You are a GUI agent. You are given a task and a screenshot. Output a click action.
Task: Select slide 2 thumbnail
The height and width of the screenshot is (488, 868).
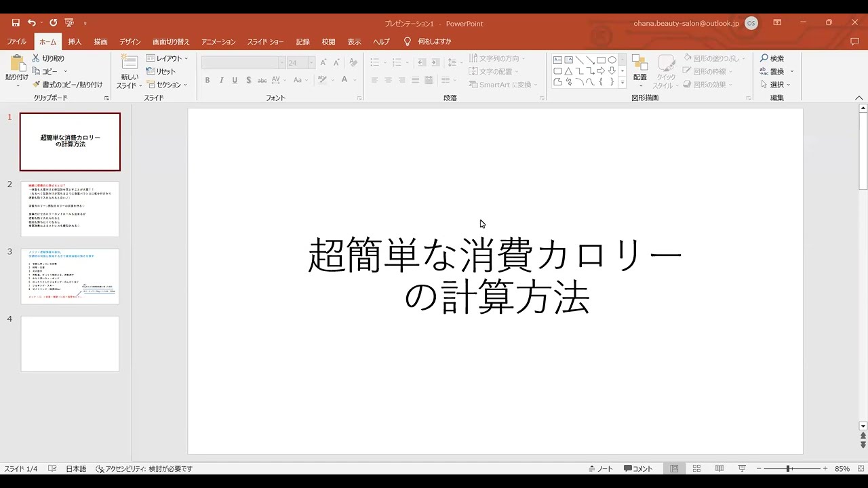(70, 209)
